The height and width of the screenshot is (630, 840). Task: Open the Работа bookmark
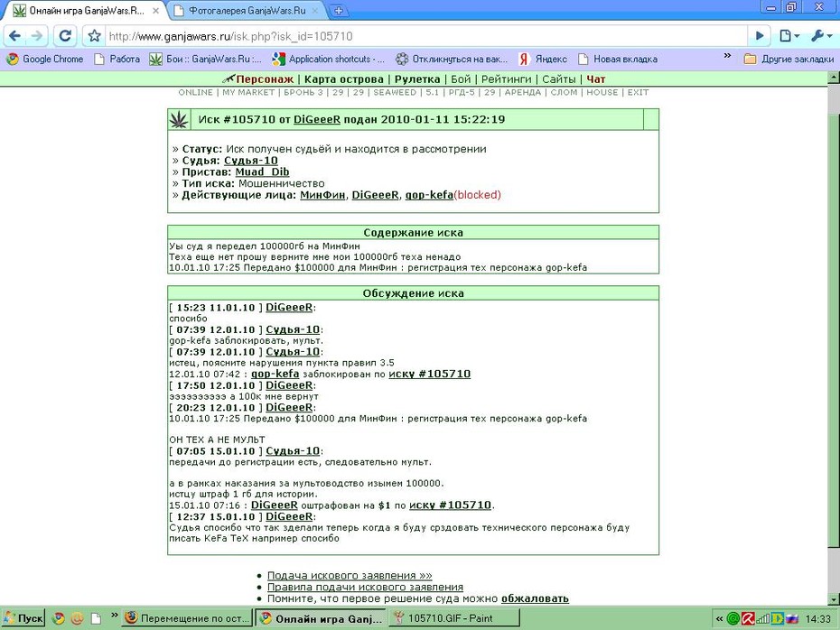(x=117, y=59)
